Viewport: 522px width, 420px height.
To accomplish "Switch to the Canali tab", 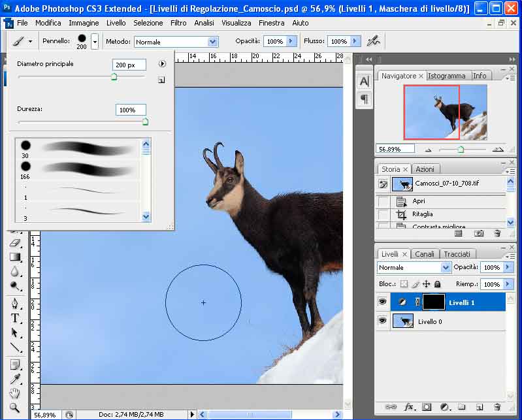I will 425,254.
